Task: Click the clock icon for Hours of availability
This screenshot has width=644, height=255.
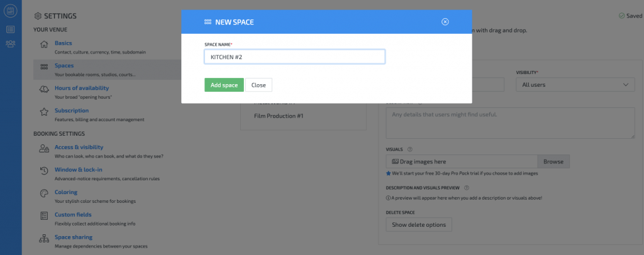Action: coord(44,90)
